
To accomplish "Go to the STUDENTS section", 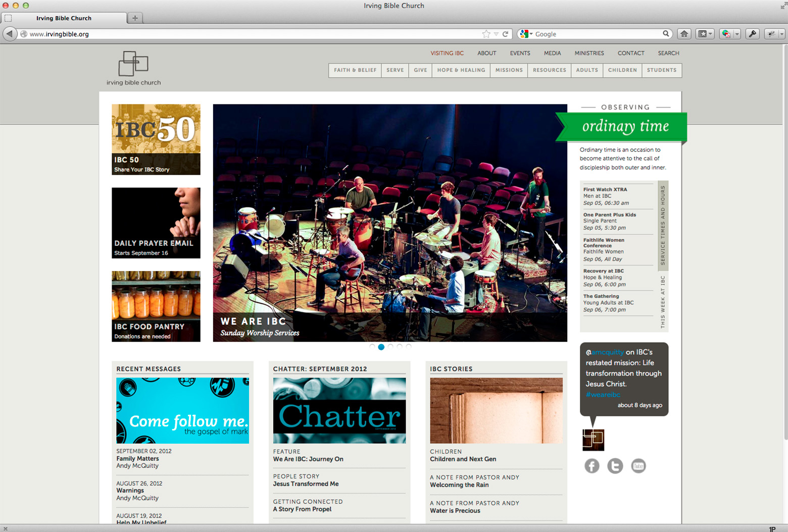I will [x=662, y=70].
